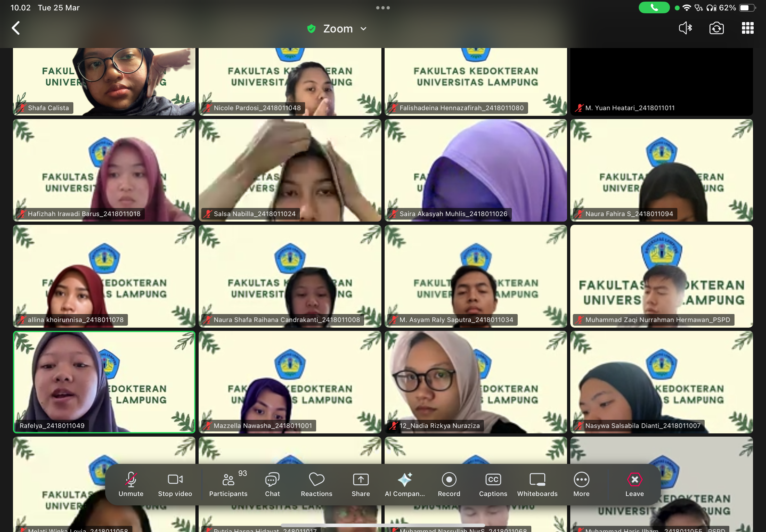This screenshot has height=532, width=766.
Task: Go back using the back chevron
Action: [x=16, y=28]
